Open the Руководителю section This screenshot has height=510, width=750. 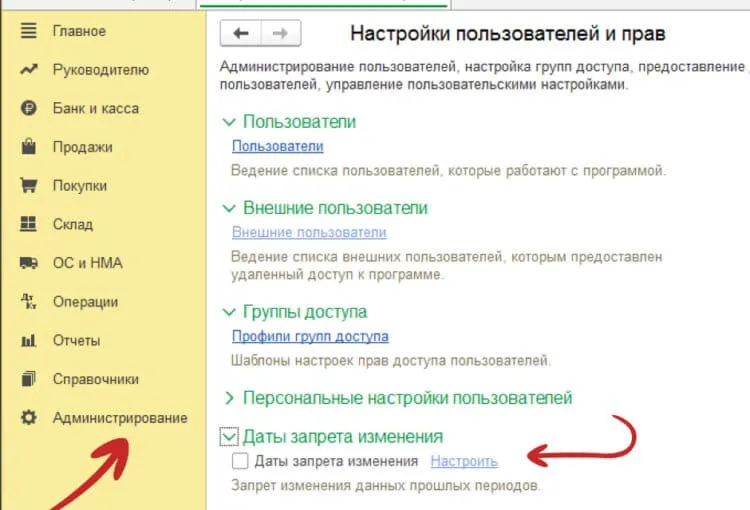(100, 70)
